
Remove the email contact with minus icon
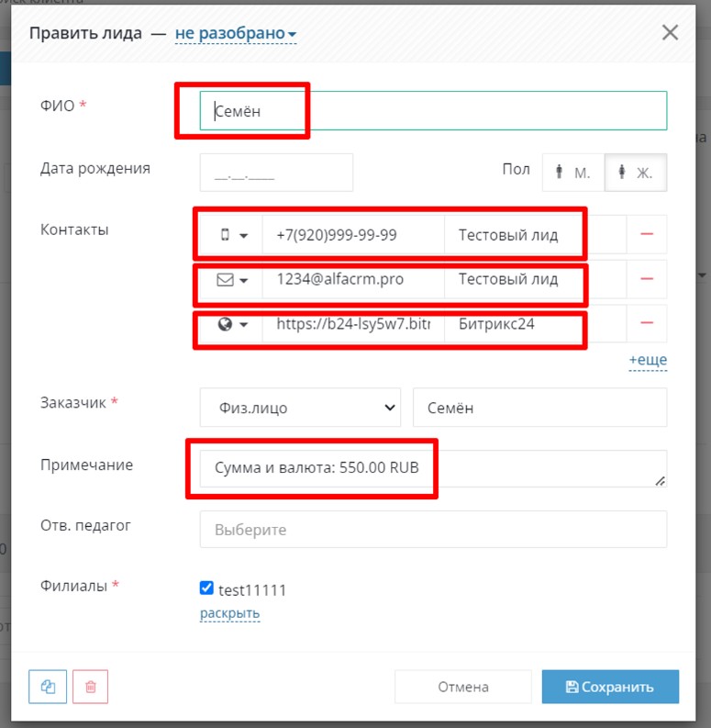(647, 278)
